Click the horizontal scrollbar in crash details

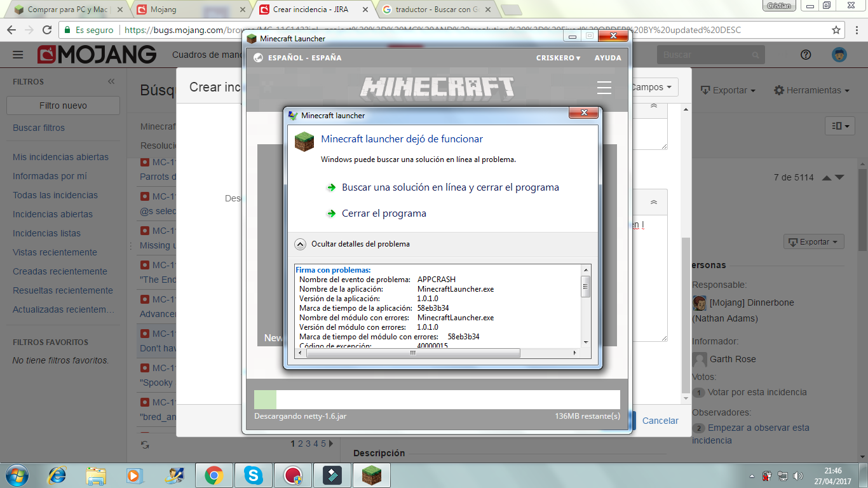coord(412,353)
